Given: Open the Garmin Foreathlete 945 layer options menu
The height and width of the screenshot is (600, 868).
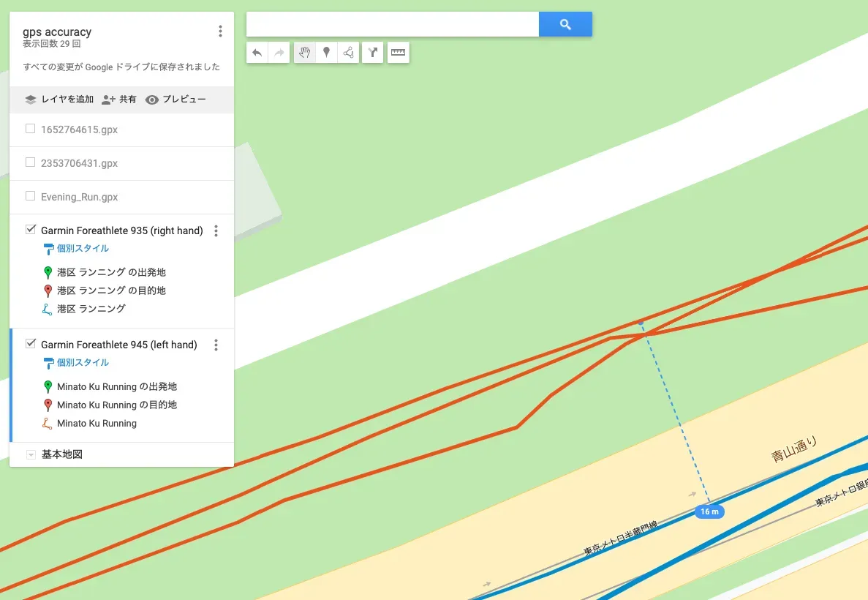Looking at the screenshot, I should tap(216, 344).
